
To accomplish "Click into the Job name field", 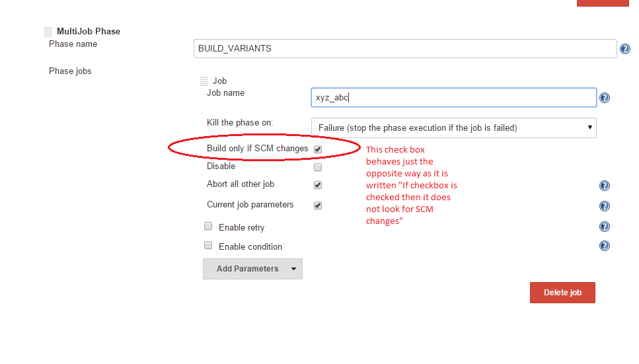I will (x=453, y=98).
